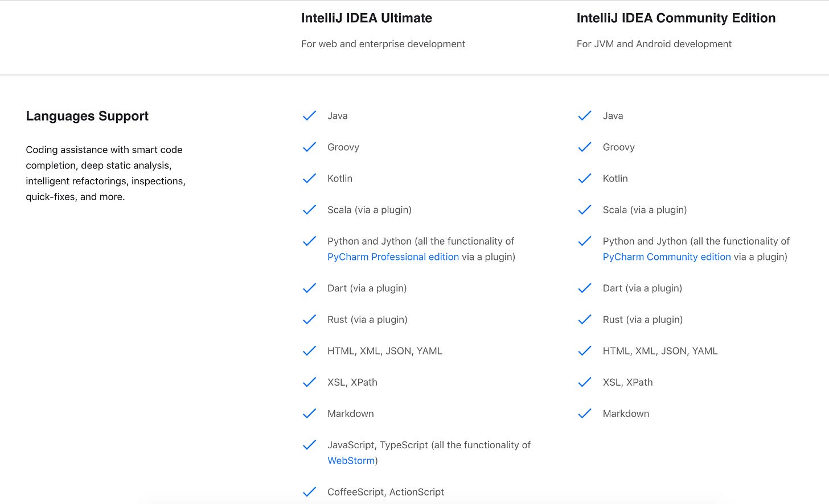Click the checkmark beside Markdown under Community Edition
The width and height of the screenshot is (829, 504).
(x=585, y=414)
